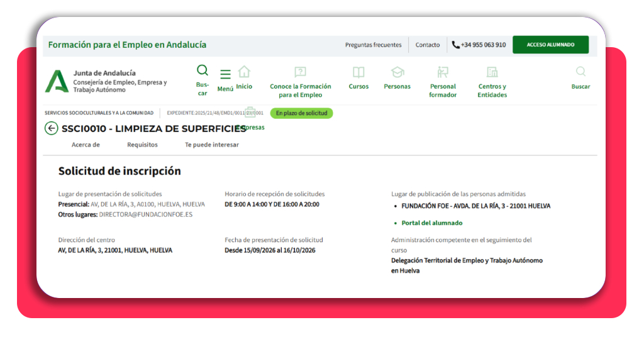This screenshot has width=644, height=337.
Task: Switch to the Te puede interesar tab
Action: click(x=211, y=145)
